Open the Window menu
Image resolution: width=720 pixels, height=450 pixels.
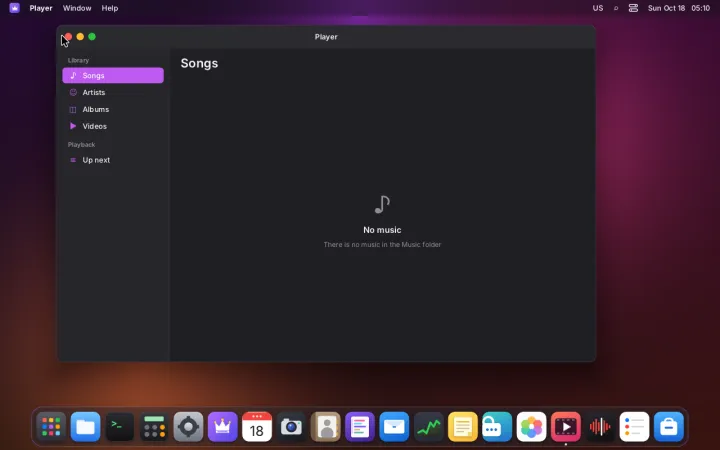[x=77, y=8]
